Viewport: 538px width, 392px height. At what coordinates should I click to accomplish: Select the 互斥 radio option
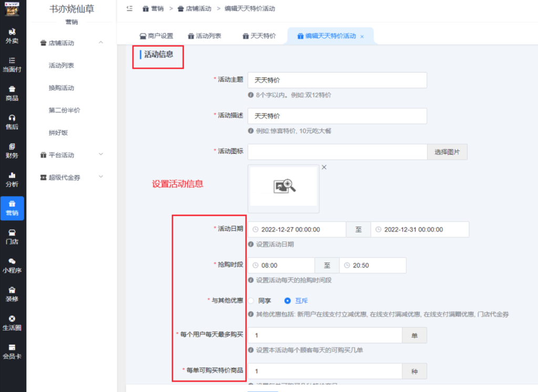[x=287, y=301]
